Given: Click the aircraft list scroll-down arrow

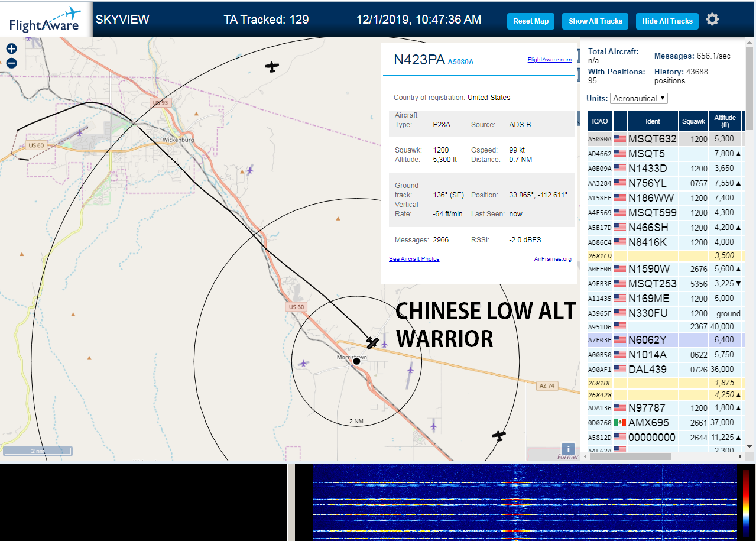Looking at the screenshot, I should [x=749, y=446].
